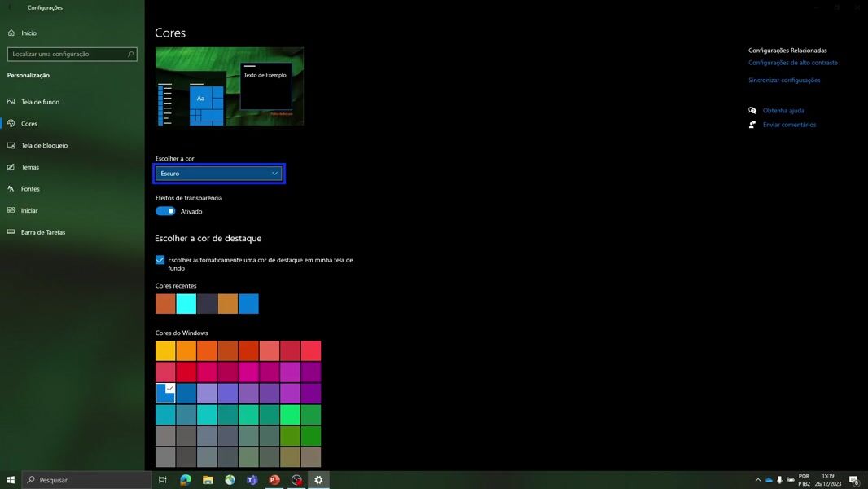Pick the cyan swatch in Cores recentes
Screen dimensions: 868x489
coord(186,304)
